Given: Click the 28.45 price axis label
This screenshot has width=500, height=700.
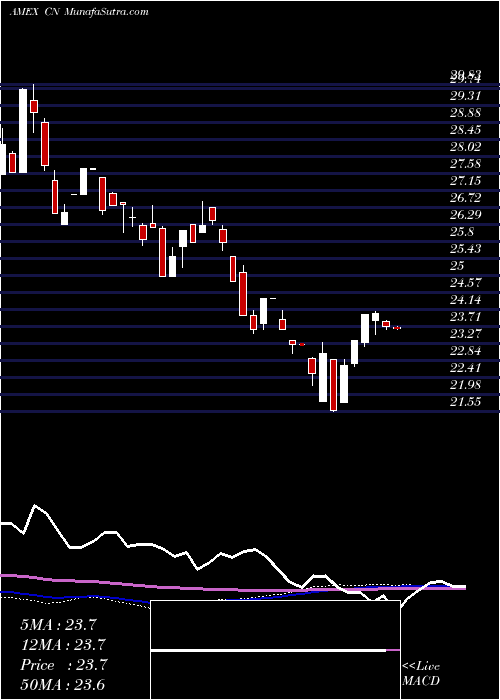Looking at the screenshot, I should [466, 129].
